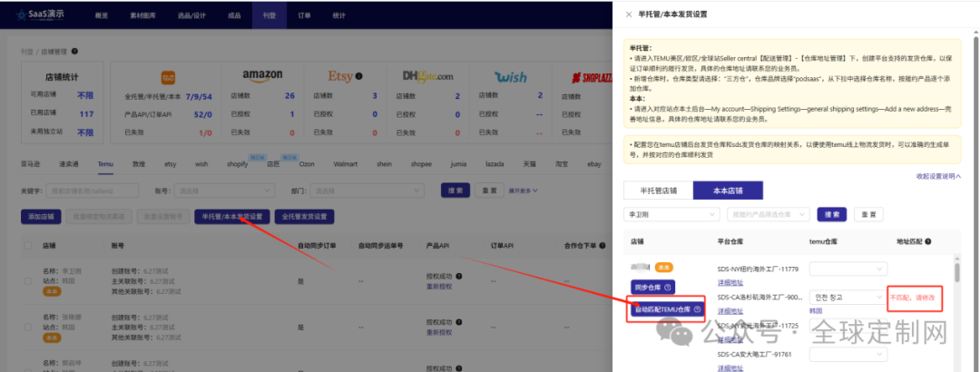This screenshot has width=980, height=372.
Task: Open the 账号 dropdown filter
Action: tap(224, 190)
